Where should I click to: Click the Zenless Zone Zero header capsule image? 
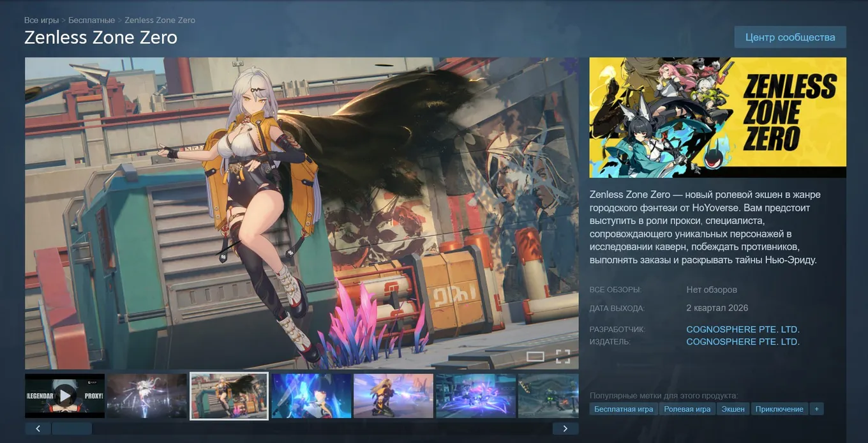point(717,117)
